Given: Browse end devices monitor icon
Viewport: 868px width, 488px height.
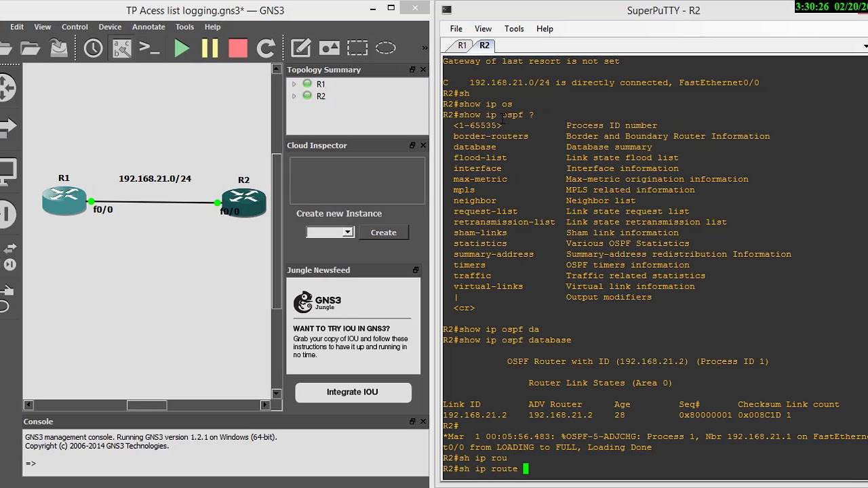Looking at the screenshot, I should click(x=5, y=170).
